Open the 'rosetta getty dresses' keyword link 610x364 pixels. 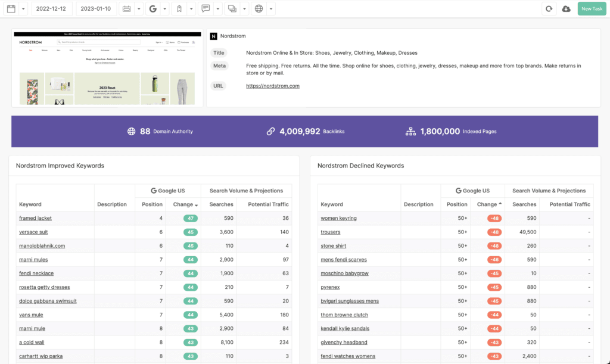(x=44, y=287)
